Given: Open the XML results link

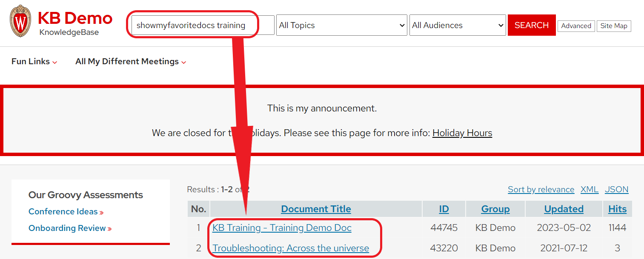Looking at the screenshot, I should 590,189.
